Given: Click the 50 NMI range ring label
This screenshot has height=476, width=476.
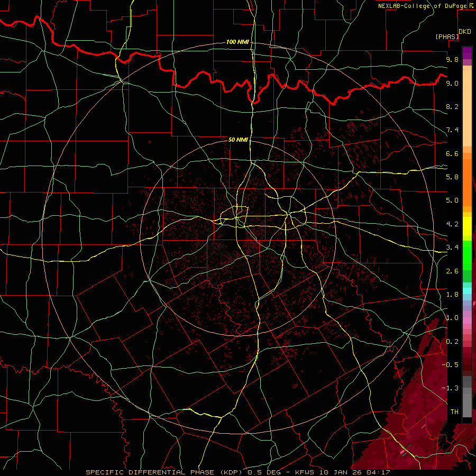Looking at the screenshot, I should (x=238, y=140).
